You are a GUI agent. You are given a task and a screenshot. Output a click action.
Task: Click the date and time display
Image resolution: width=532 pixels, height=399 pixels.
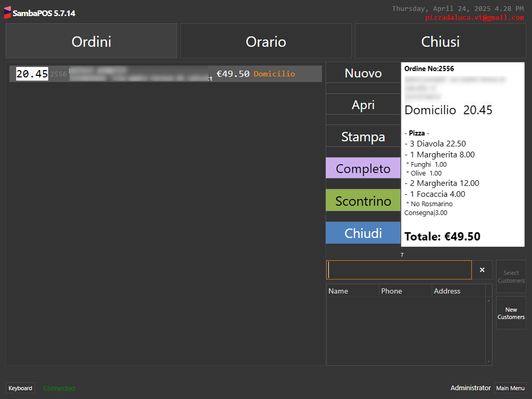pyautogui.click(x=458, y=8)
